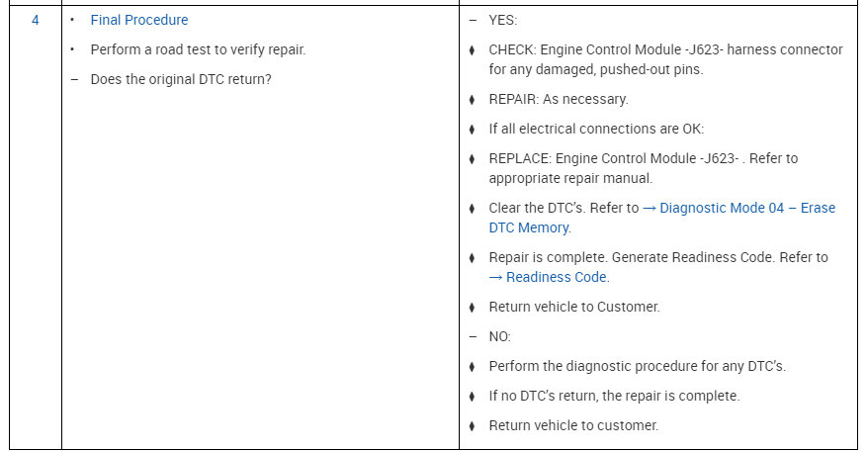
Task: Click the 'REPAIR: As necessary.' line
Action: (559, 99)
